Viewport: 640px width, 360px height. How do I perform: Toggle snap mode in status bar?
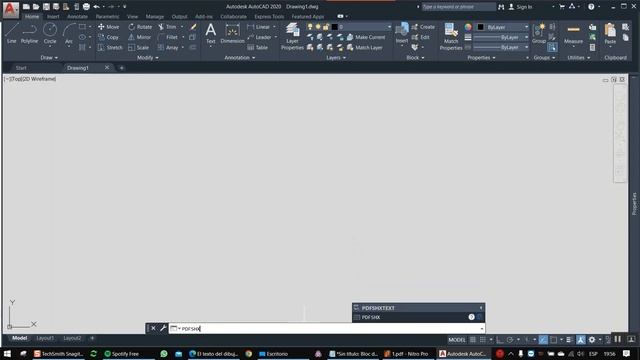(x=483, y=340)
